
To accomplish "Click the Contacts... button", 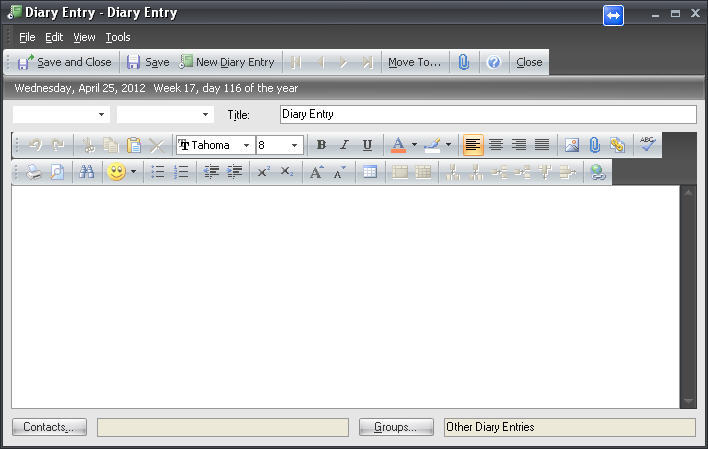I will (49, 427).
